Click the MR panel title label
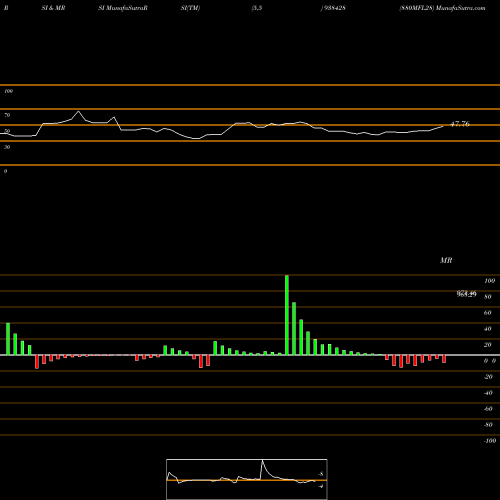Viewport: 500px width, 500px height. coord(446,260)
